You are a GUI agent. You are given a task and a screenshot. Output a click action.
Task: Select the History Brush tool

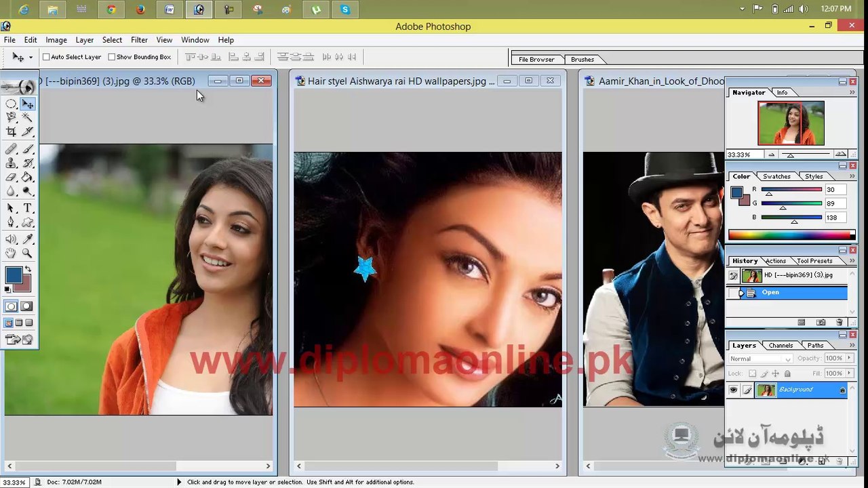[27, 163]
